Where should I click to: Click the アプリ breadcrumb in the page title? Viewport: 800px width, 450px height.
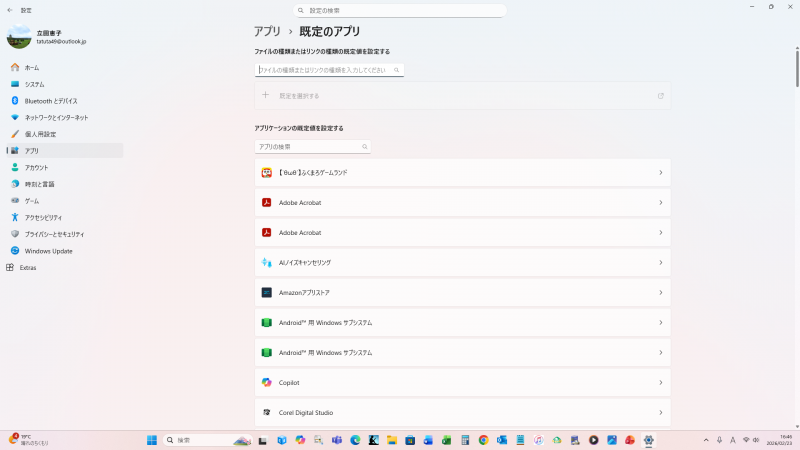[267, 32]
